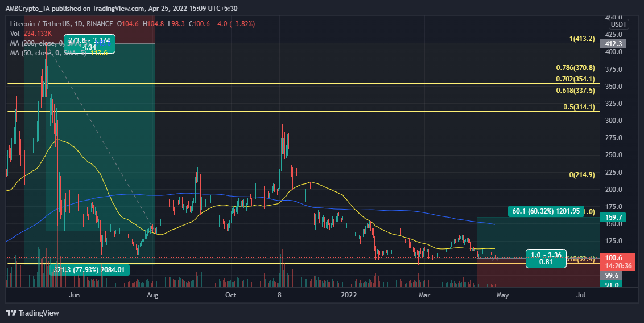Image resolution: width=644 pixels, height=323 pixels.
Task: Select the Fibonacci 0.702(354.1) level label
Action: (575, 79)
